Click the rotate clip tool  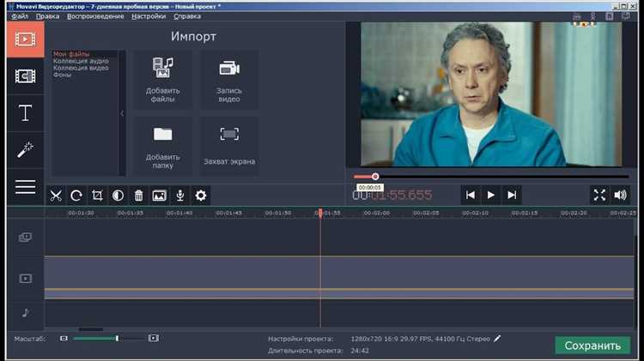(76, 196)
